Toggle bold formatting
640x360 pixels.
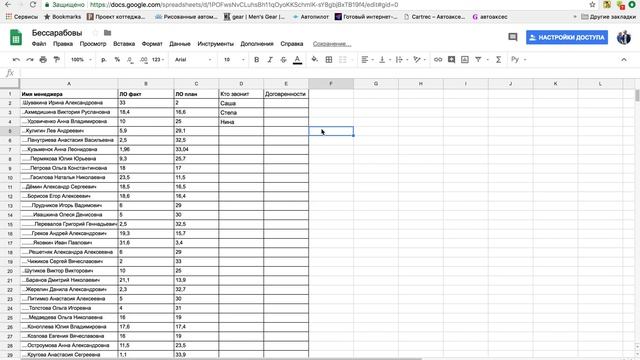pyautogui.click(x=256, y=60)
